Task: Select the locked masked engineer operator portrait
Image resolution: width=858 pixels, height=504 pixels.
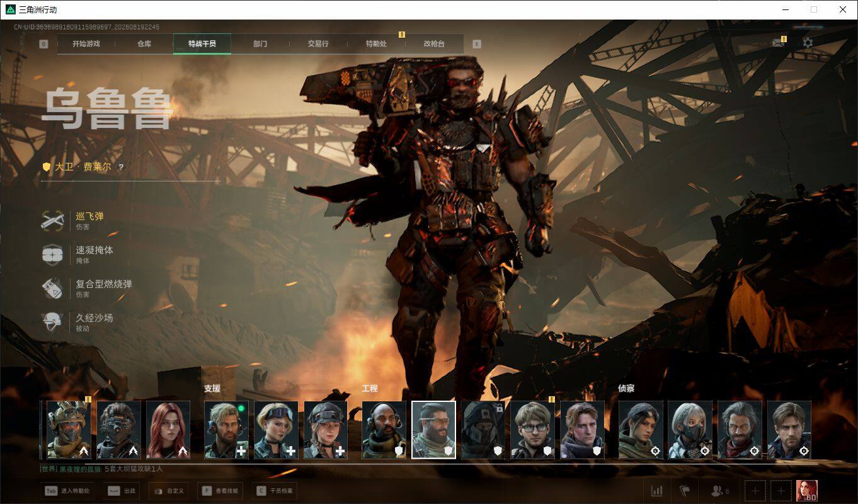Action: pyautogui.click(x=483, y=430)
